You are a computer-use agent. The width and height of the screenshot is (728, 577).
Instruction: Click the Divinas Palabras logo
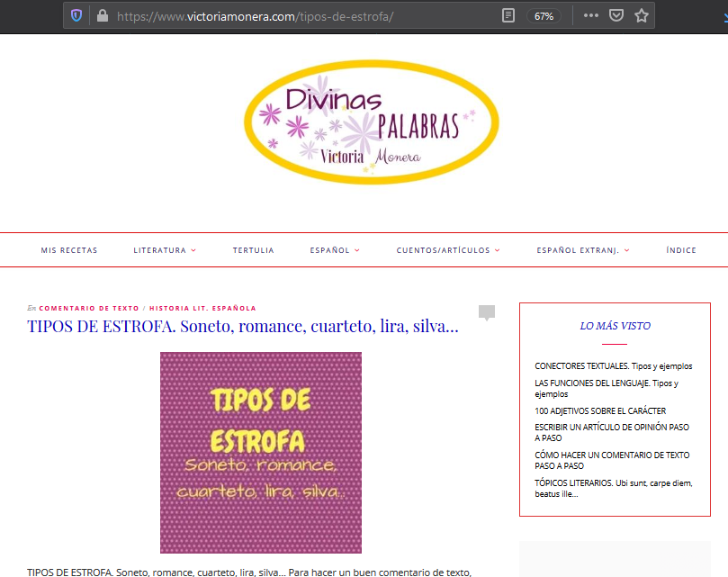coord(371,122)
